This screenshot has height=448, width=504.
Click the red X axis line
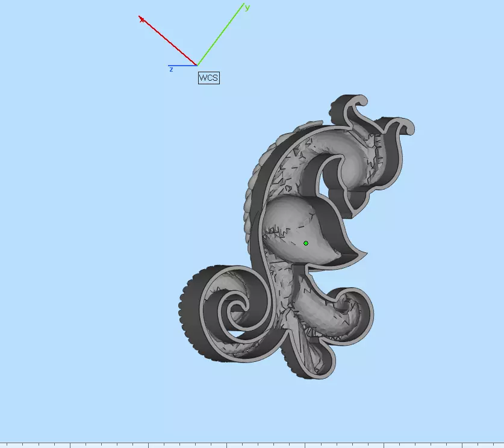(168, 40)
